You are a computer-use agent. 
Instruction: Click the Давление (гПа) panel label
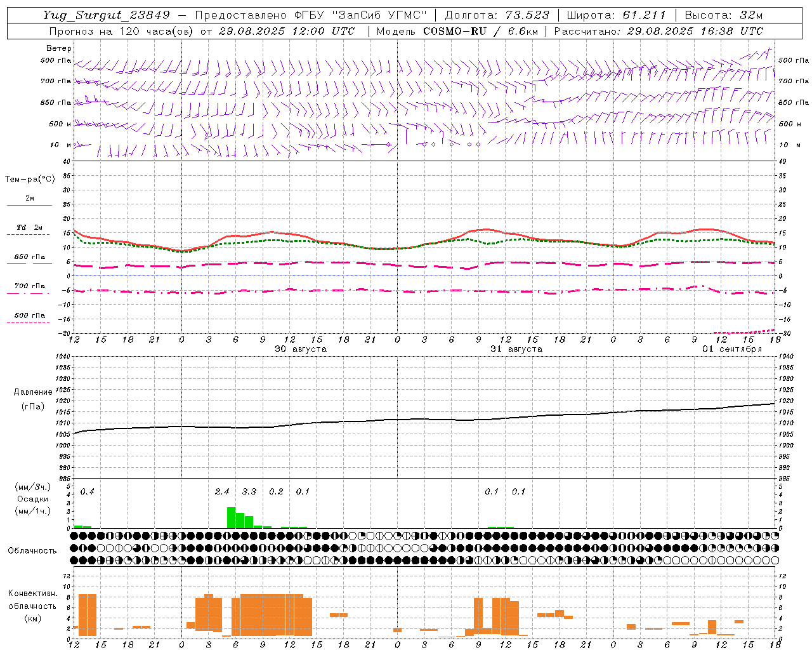pos(33,399)
